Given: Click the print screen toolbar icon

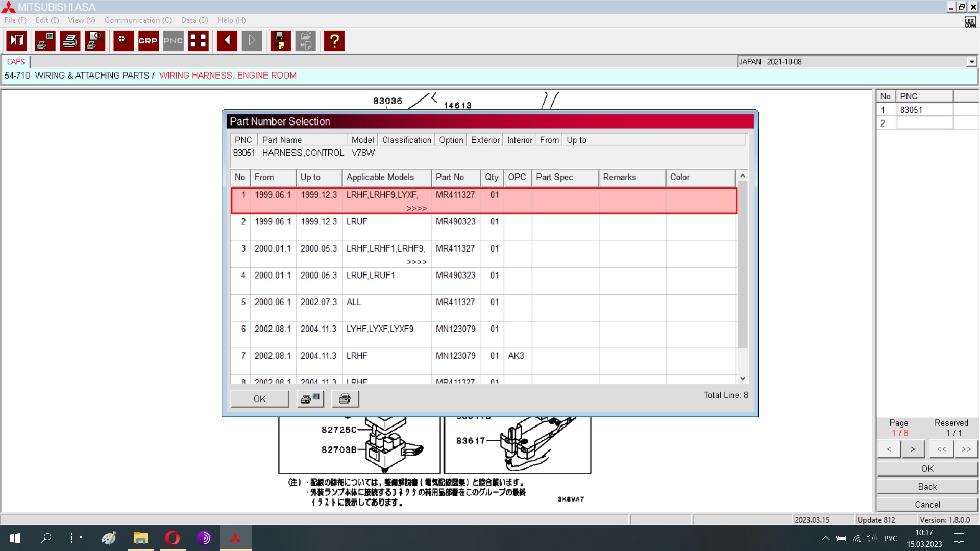Looking at the screenshot, I should point(45,41).
